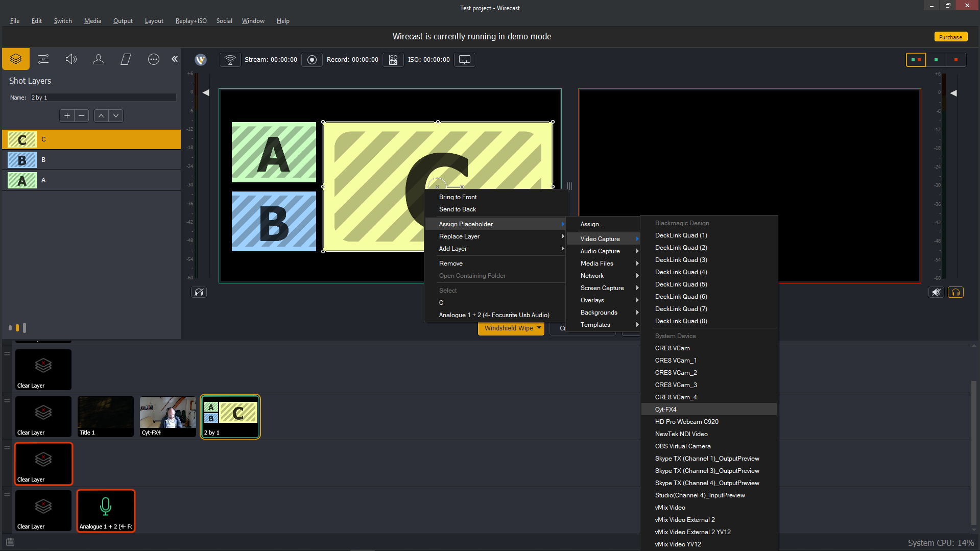
Task: Expand the Audio Capture submenu
Action: pyautogui.click(x=603, y=251)
